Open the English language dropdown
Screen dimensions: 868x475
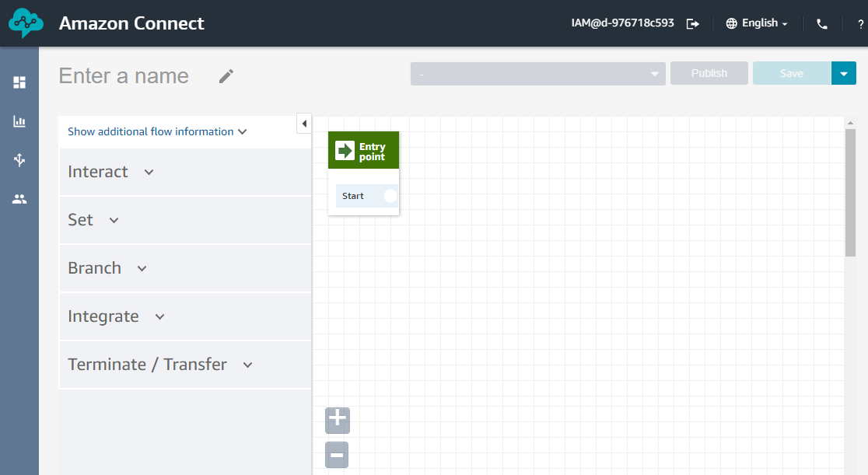[756, 23]
